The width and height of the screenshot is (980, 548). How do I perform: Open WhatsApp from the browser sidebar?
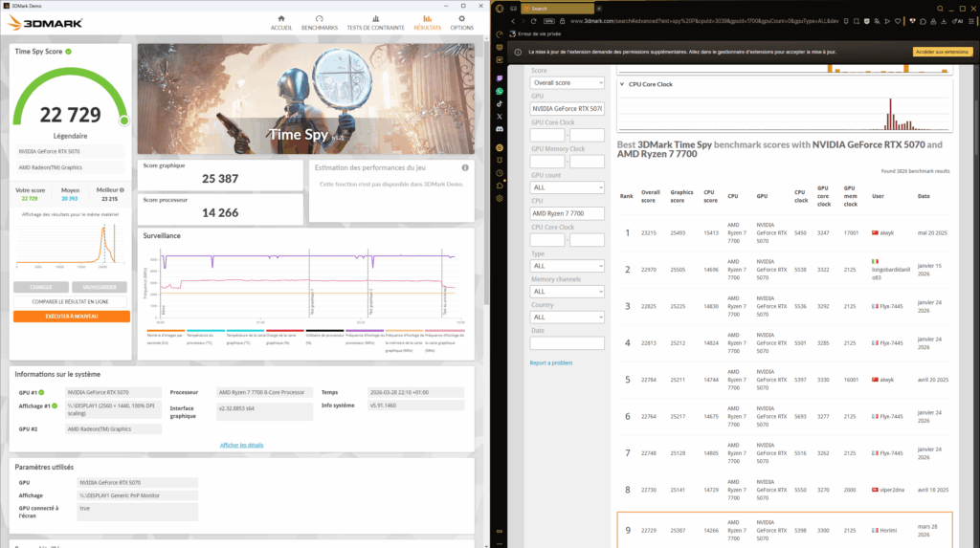pyautogui.click(x=500, y=91)
